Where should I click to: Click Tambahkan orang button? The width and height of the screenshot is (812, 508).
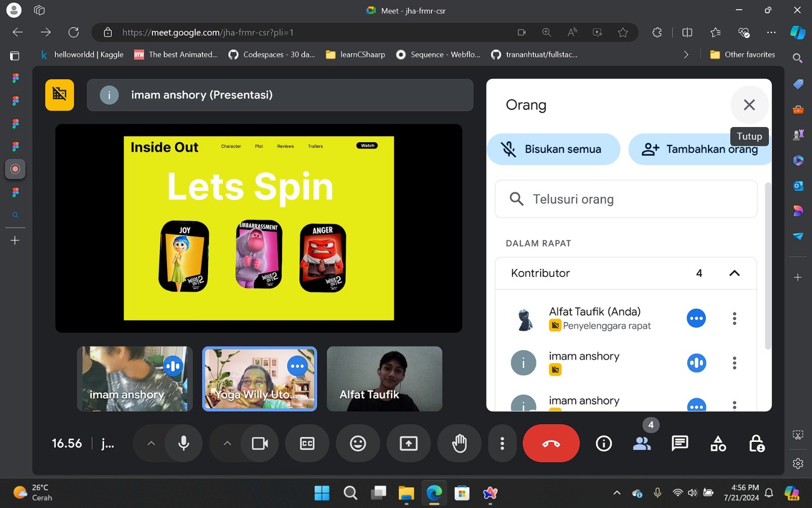point(700,149)
